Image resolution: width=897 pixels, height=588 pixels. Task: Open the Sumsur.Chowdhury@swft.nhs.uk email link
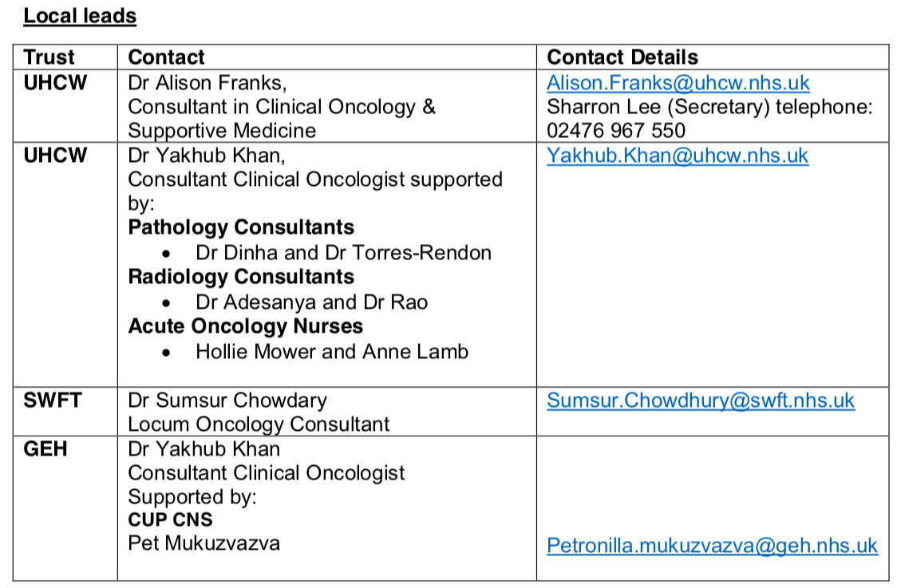[x=700, y=401]
